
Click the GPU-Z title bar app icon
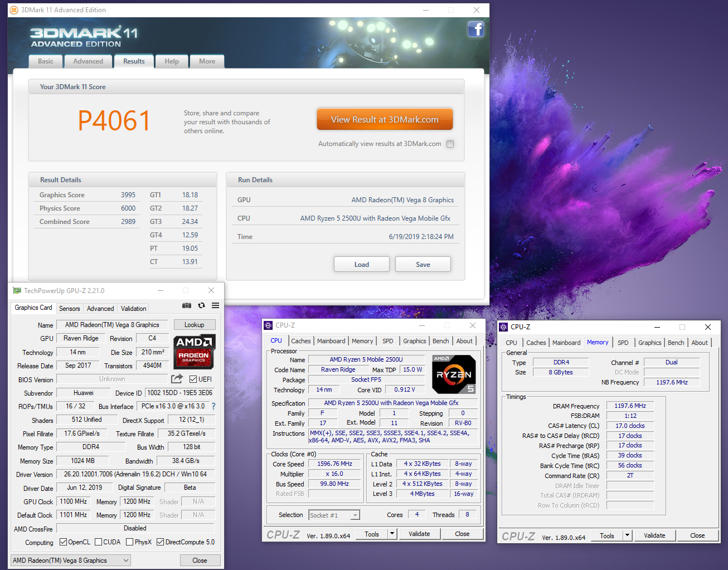(17, 291)
